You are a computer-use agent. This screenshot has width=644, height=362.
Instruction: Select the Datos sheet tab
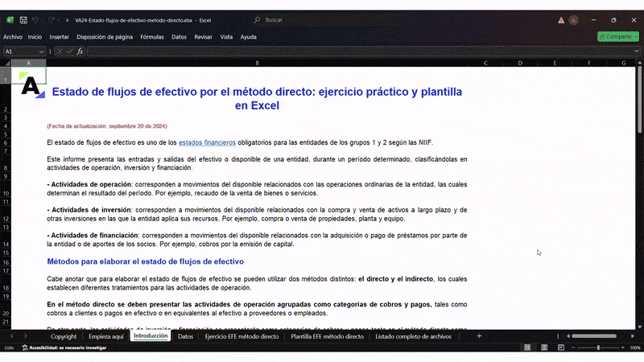coord(185,336)
